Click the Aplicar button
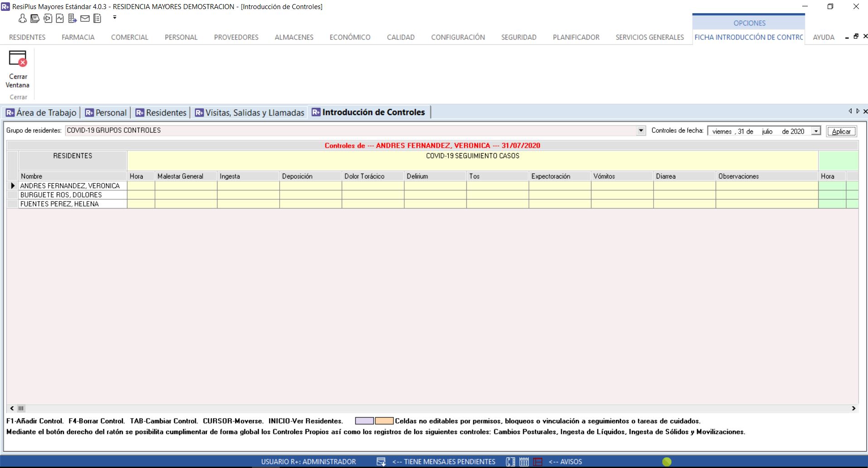This screenshot has height=468, width=868. 841,131
